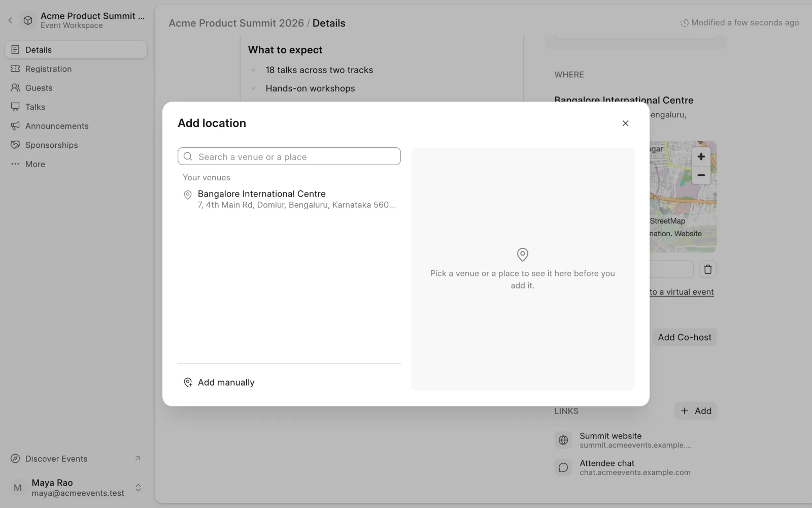This screenshot has height=508, width=812.
Task: Open the Attendee chat link
Action: tap(635, 467)
